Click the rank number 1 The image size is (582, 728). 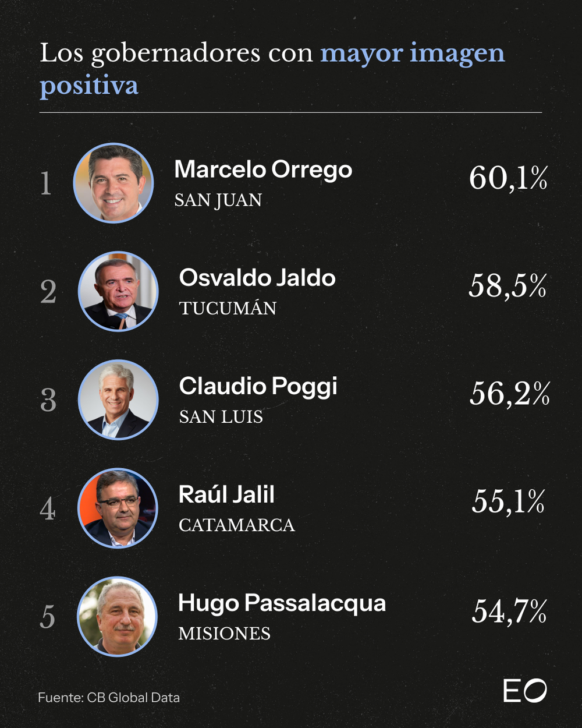pos(46,183)
